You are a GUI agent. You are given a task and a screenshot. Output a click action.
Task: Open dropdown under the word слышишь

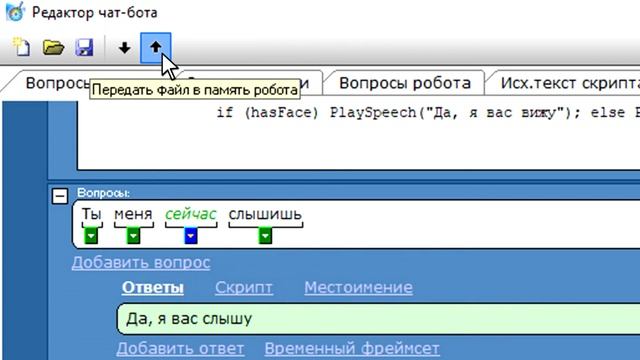coord(265,236)
